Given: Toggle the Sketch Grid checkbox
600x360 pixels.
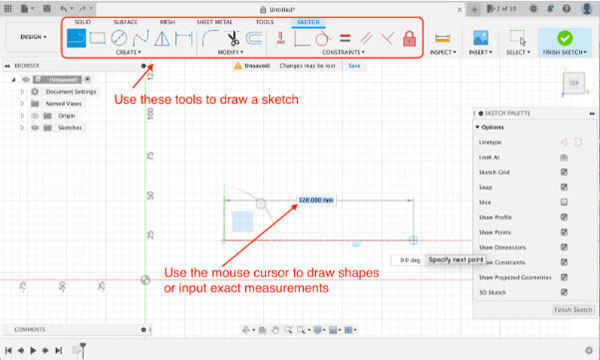Looking at the screenshot, I should tap(564, 172).
